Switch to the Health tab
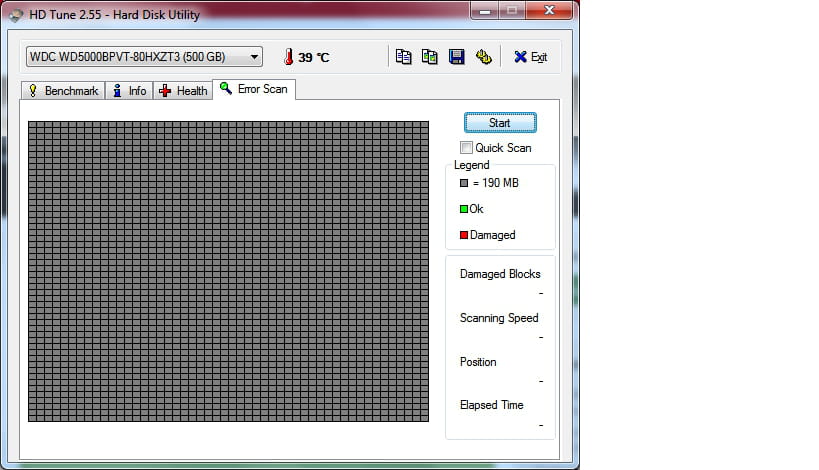Screen dimensions: 819x470 pyautogui.click(x=183, y=91)
